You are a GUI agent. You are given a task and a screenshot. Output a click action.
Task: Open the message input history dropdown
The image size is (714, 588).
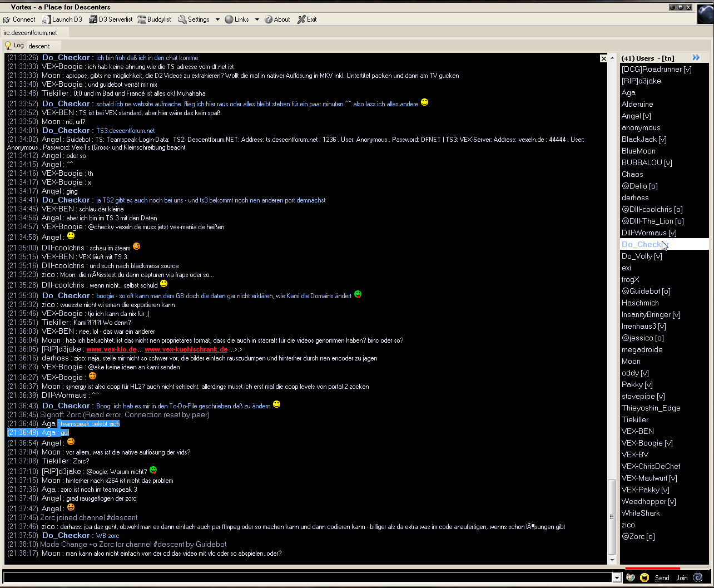point(616,578)
